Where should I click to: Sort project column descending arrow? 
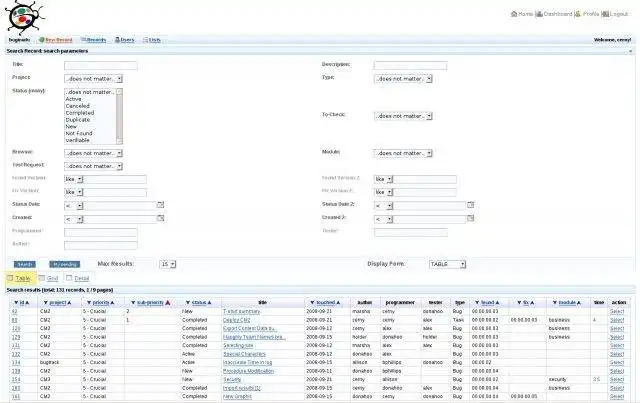pos(46,303)
